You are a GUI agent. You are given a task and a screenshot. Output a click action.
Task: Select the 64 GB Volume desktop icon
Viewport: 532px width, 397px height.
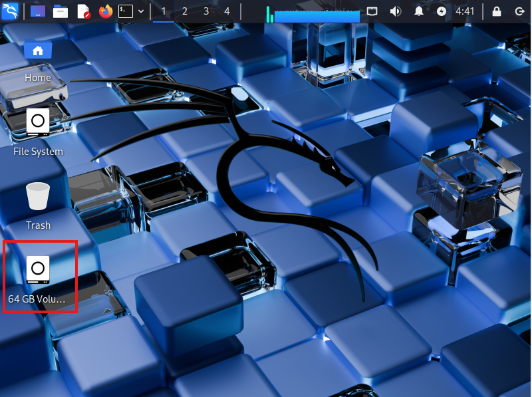(x=38, y=276)
